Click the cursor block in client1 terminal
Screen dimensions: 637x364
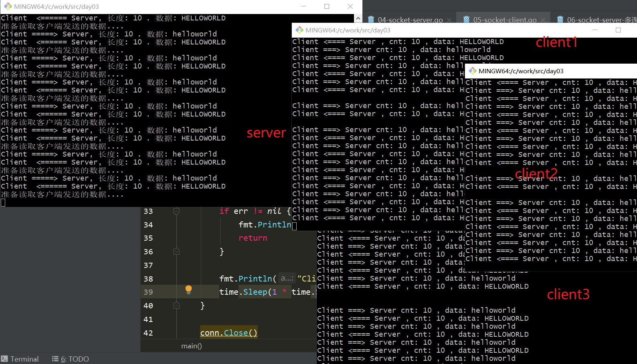click(x=294, y=226)
